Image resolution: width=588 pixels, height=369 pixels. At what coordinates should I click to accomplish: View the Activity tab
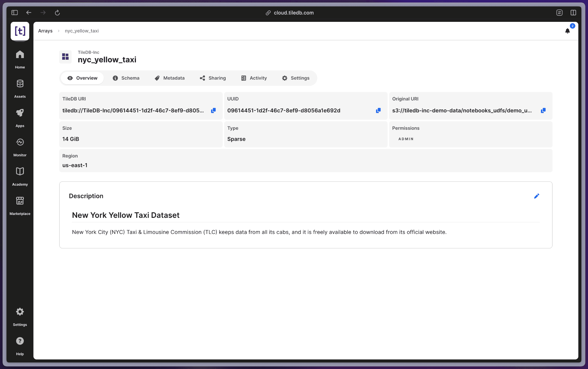coord(254,78)
